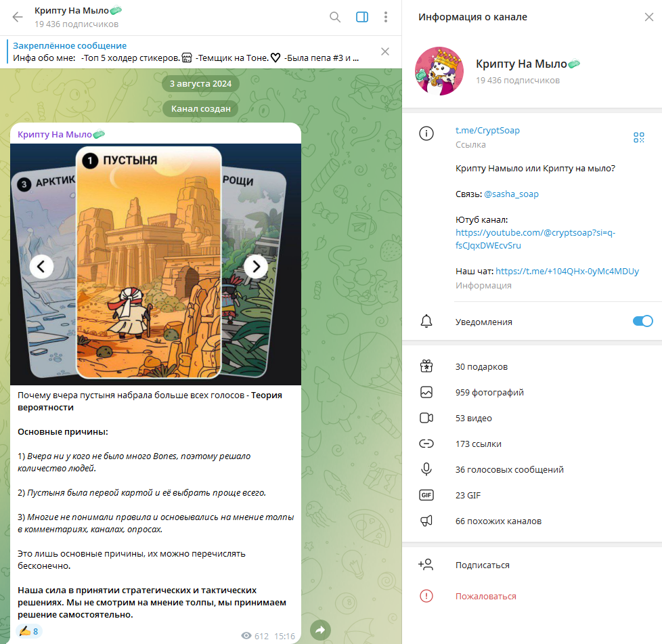Open search in the channel
The width and height of the screenshot is (662, 644).
335,17
